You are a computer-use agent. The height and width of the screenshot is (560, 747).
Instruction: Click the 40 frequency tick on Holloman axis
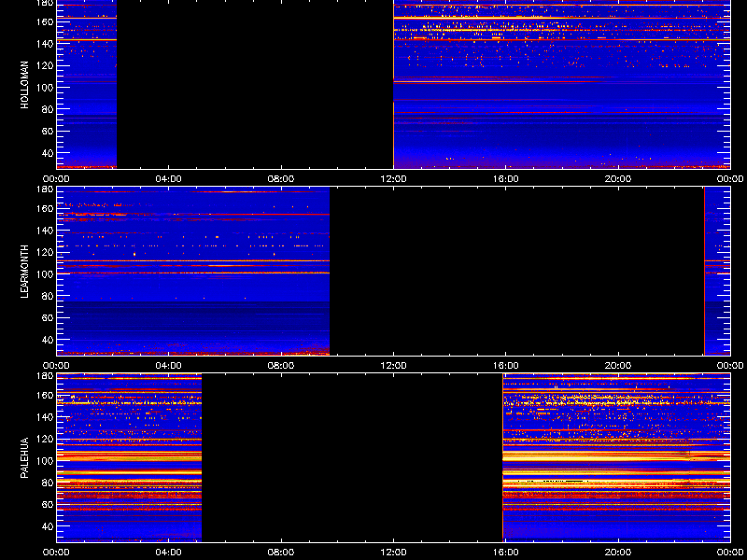[48, 153]
